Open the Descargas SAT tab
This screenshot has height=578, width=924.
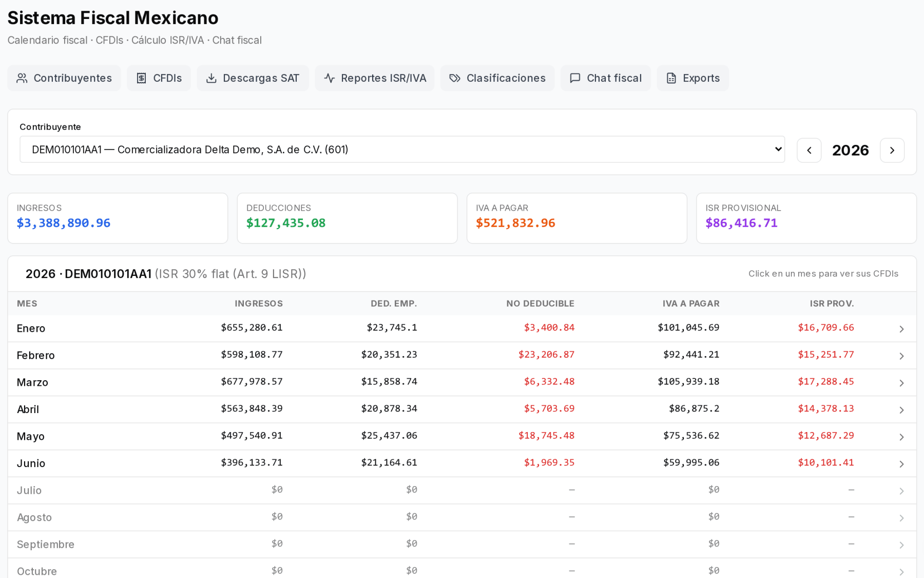tap(253, 78)
